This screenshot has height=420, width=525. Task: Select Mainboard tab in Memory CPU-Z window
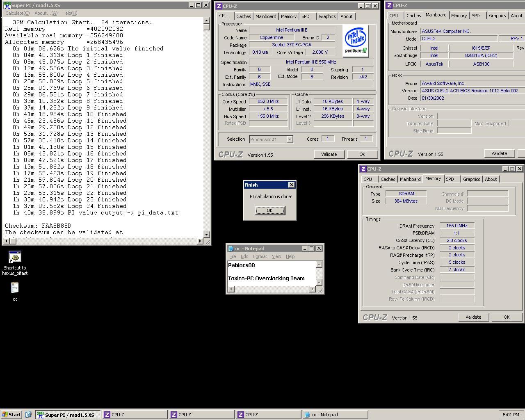point(410,179)
